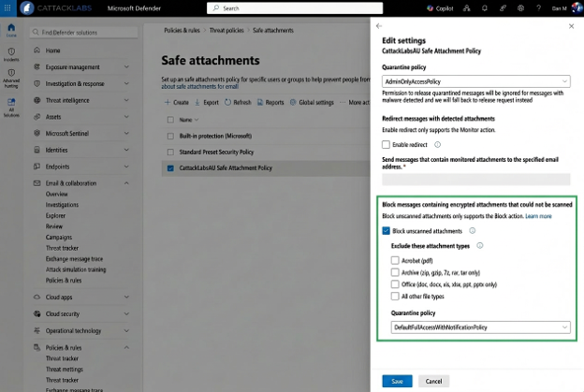This screenshot has height=392, width=584.
Task: Check the Acrobat (pdf) exclusion box
Action: [395, 261]
